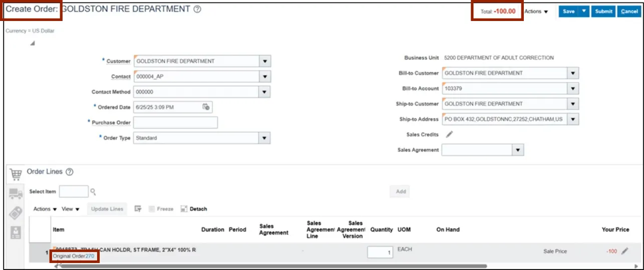
Task: Click the Period column header
Action: (x=237, y=229)
